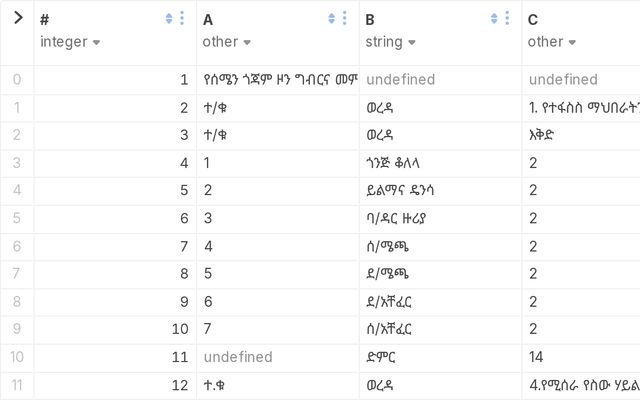Sort the # column
The image size is (640, 400).
click(x=168, y=18)
